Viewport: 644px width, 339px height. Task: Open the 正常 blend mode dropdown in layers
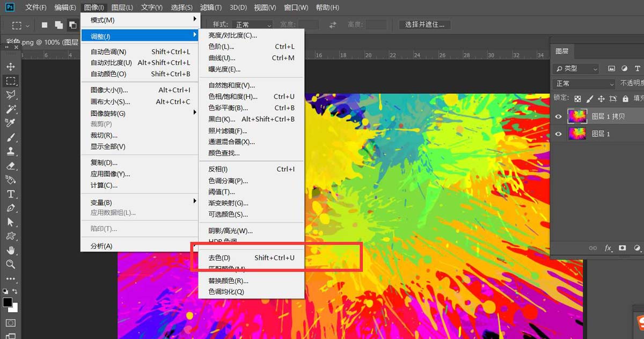pos(585,84)
